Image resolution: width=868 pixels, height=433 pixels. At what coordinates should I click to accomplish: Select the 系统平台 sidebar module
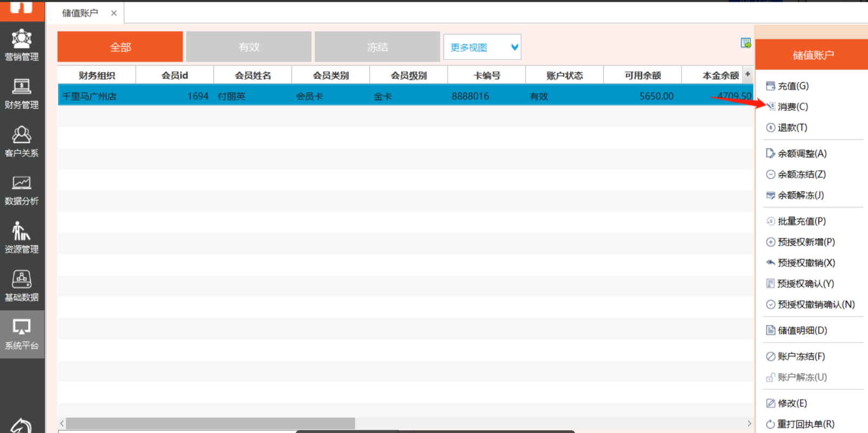(22, 334)
